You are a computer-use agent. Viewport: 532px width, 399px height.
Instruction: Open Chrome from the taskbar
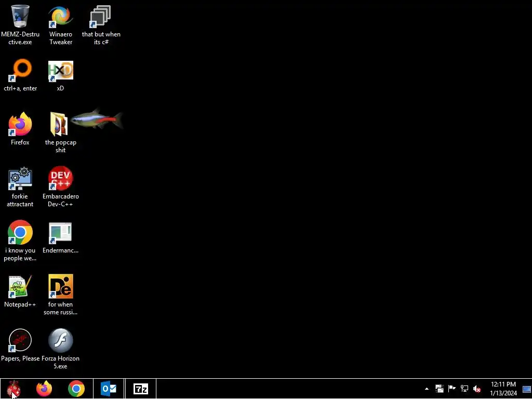tap(76, 389)
